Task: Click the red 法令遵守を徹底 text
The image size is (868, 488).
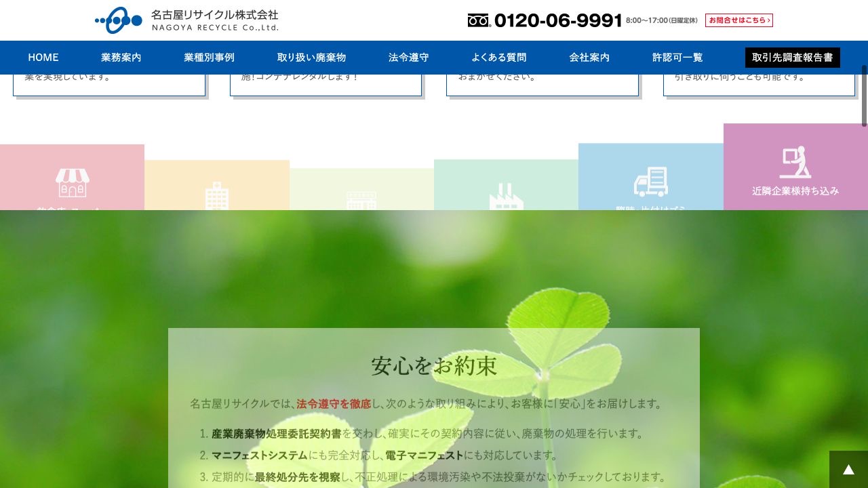Action: click(x=334, y=404)
